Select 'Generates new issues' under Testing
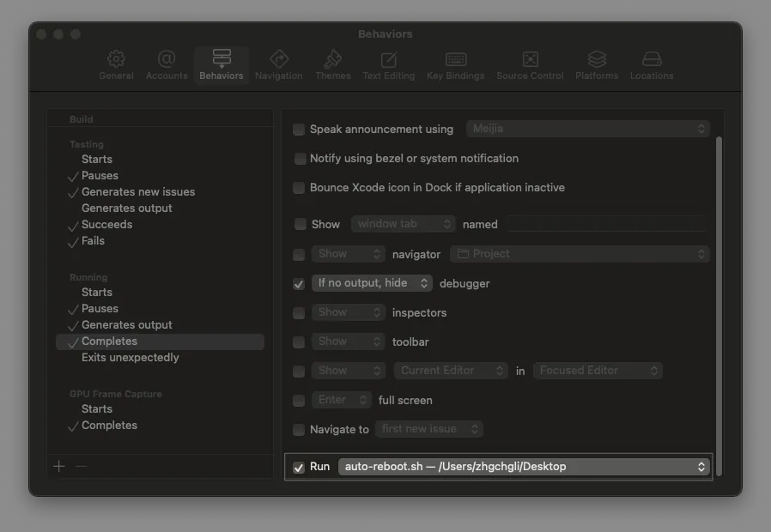771x532 pixels. point(138,192)
